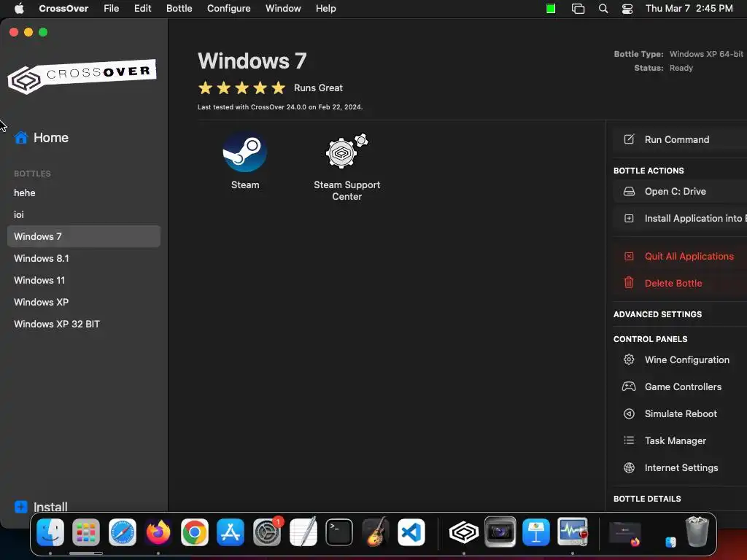Open the File menu
The height and width of the screenshot is (560, 747).
[x=112, y=8]
